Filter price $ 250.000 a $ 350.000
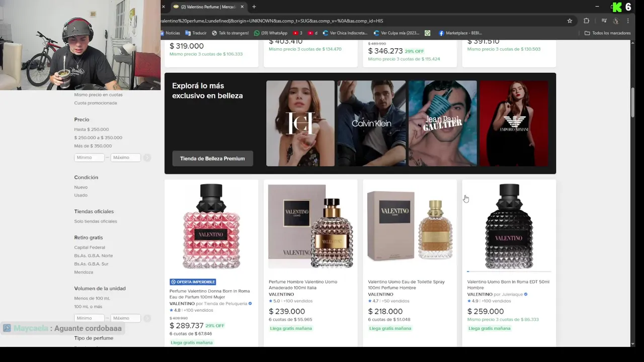The image size is (644, 362). [x=98, y=138]
